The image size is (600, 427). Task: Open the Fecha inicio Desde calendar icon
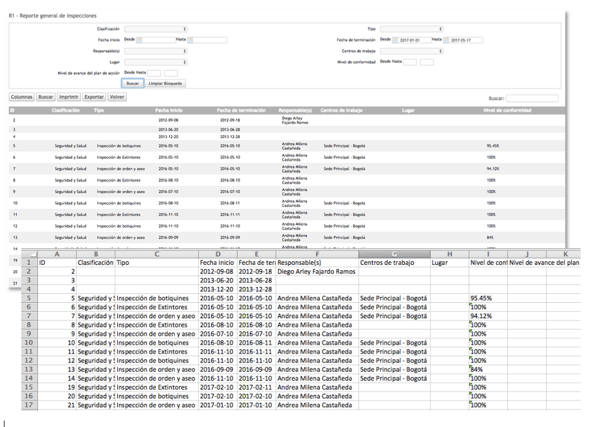pyautogui.click(x=140, y=39)
